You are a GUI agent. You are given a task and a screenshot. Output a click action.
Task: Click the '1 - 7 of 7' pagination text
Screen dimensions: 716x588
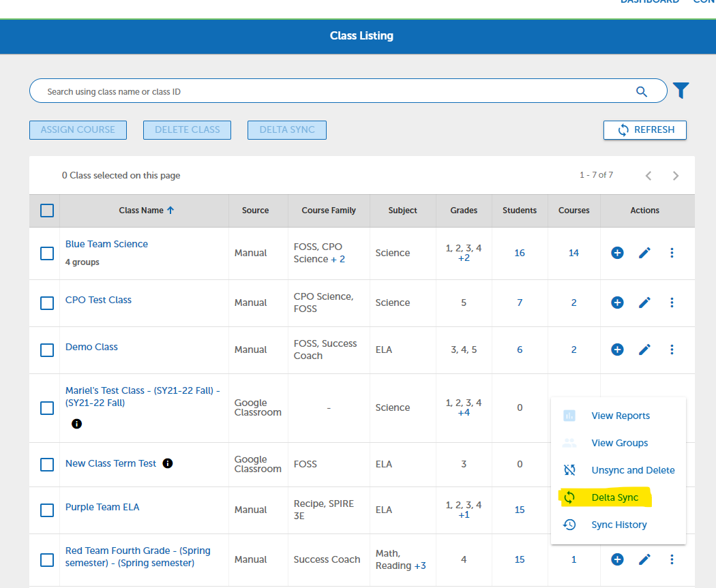coord(597,175)
